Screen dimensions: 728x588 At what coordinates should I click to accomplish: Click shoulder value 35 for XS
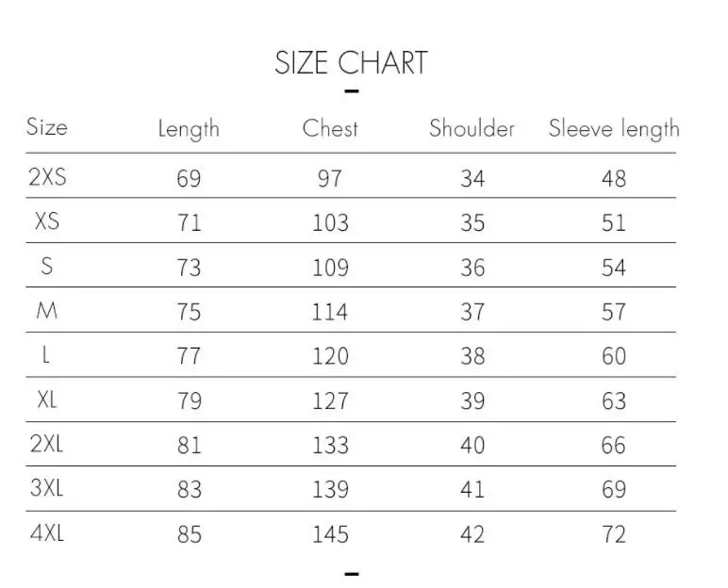pos(472,223)
